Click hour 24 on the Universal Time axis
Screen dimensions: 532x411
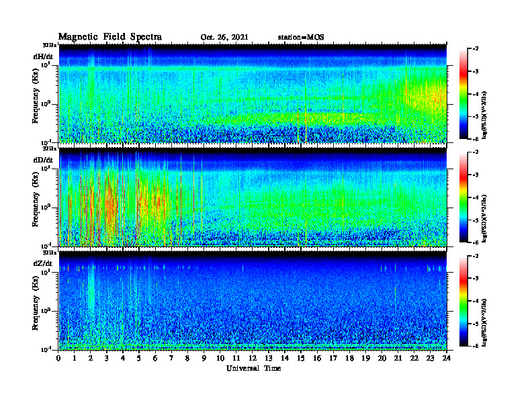[447, 359]
